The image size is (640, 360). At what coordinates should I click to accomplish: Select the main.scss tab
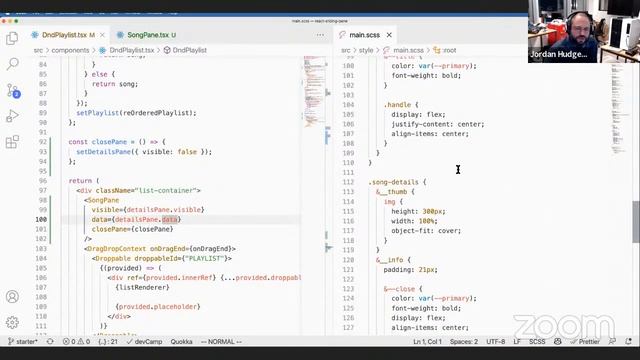point(364,35)
